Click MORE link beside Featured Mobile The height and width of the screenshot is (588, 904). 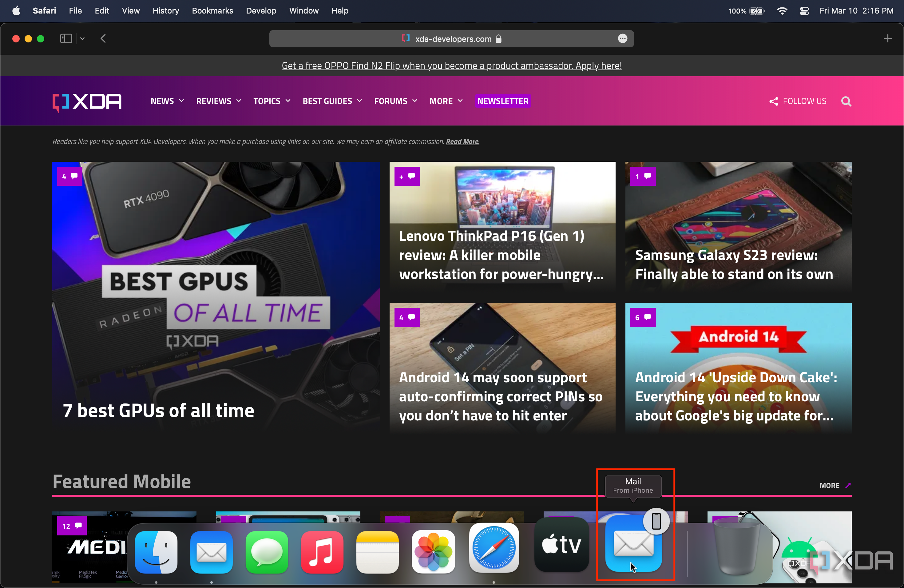pyautogui.click(x=835, y=486)
